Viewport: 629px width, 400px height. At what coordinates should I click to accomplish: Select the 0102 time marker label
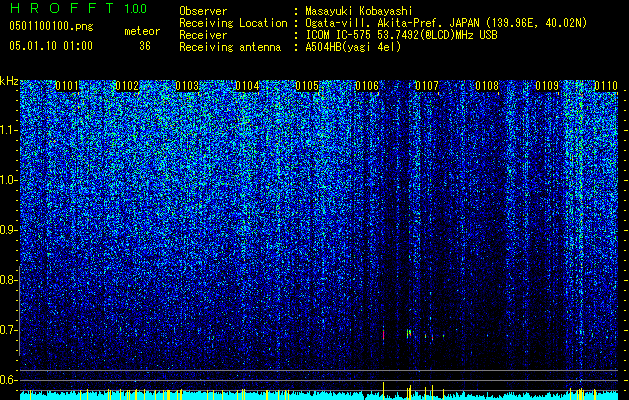pos(127,86)
